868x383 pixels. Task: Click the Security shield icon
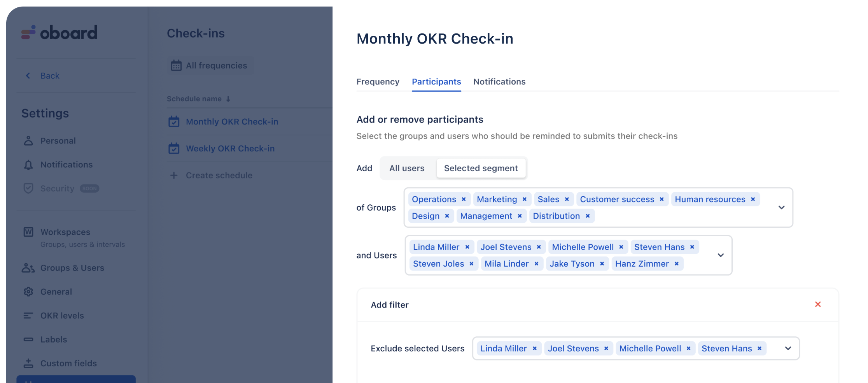pyautogui.click(x=28, y=188)
